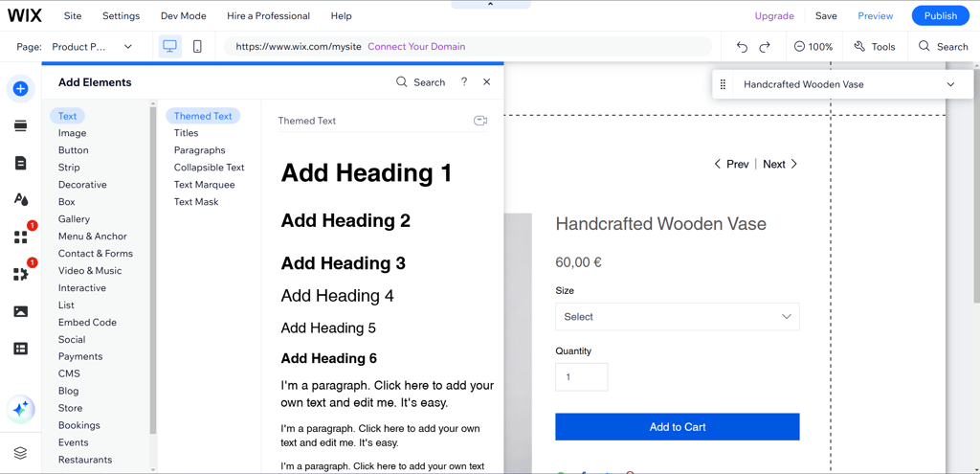Add the Heading 4 text element
Screen dimensions: 980x474
click(x=338, y=296)
